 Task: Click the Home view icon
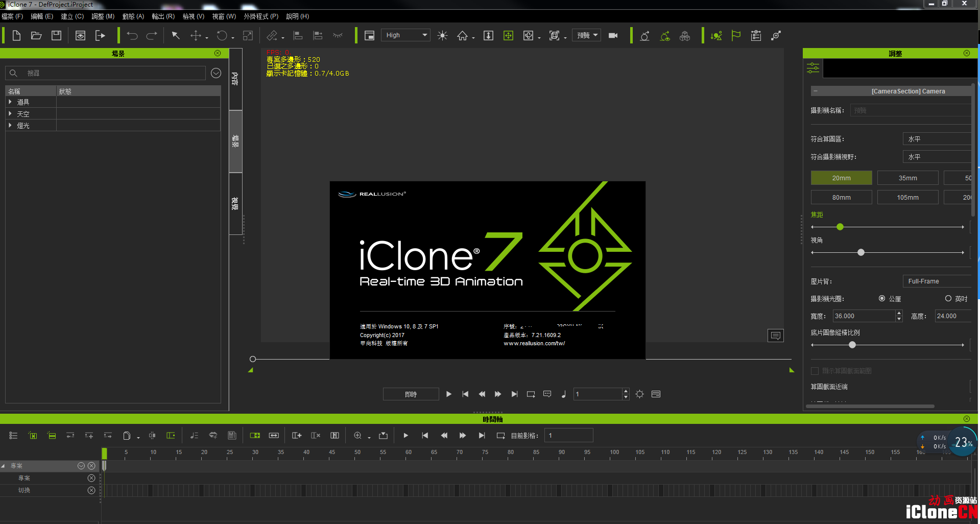click(462, 36)
